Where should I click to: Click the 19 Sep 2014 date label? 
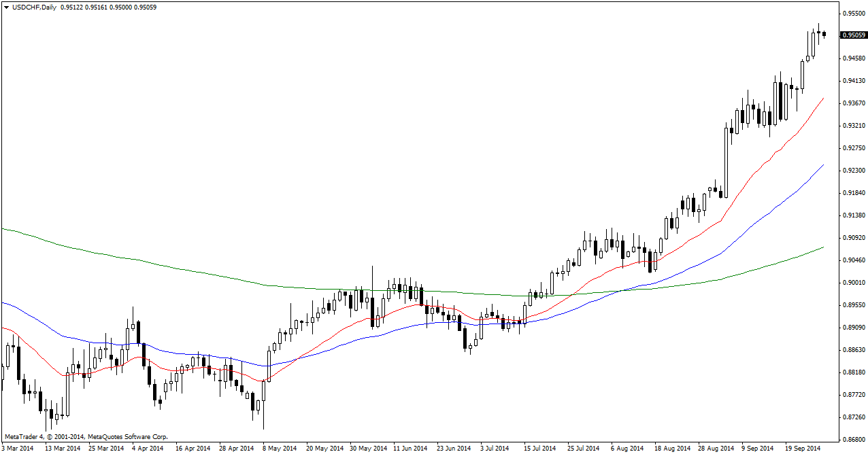click(x=801, y=449)
